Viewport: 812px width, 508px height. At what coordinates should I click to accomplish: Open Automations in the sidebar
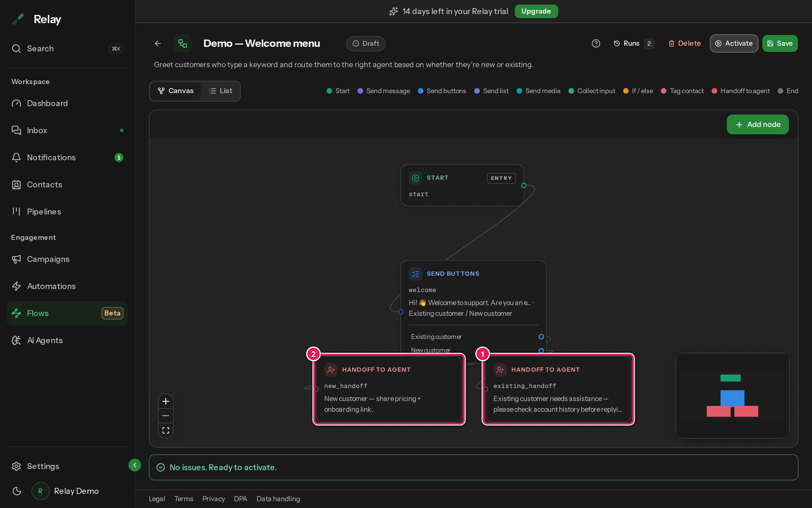click(x=67, y=286)
